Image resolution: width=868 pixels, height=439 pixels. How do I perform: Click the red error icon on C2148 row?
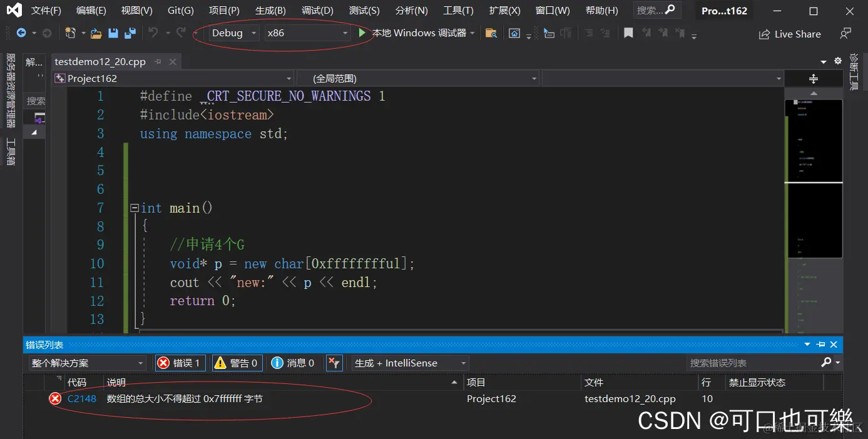coord(55,398)
